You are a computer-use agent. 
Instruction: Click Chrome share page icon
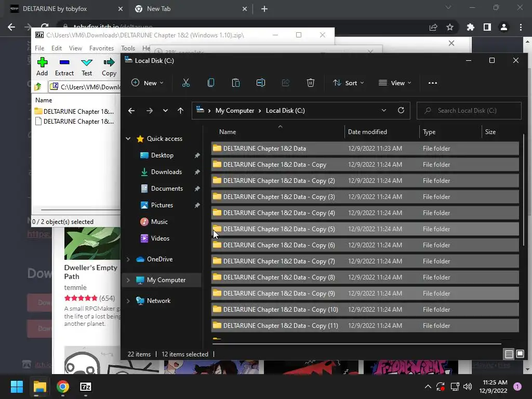click(x=433, y=27)
